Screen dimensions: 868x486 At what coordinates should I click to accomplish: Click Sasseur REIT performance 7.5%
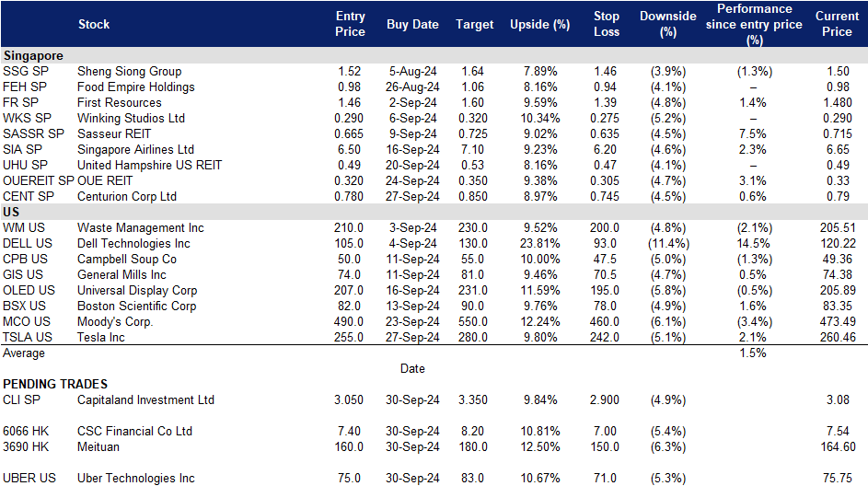pyautogui.click(x=753, y=134)
